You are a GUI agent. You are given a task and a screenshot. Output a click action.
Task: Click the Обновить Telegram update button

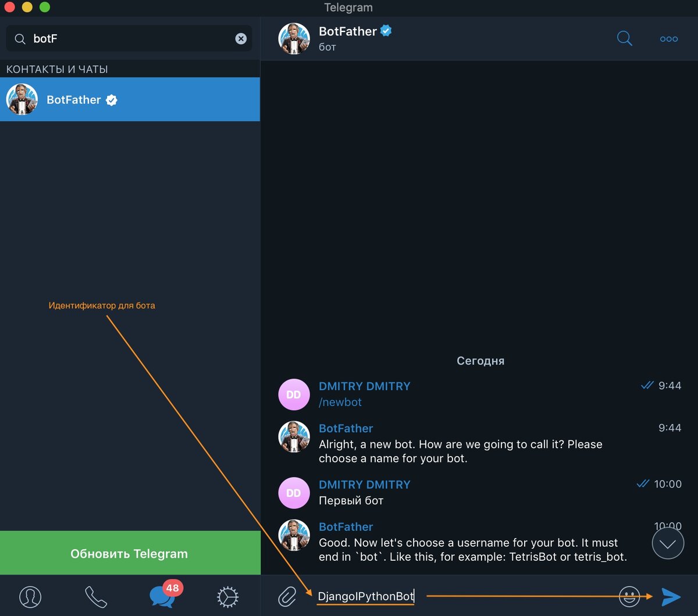(130, 553)
